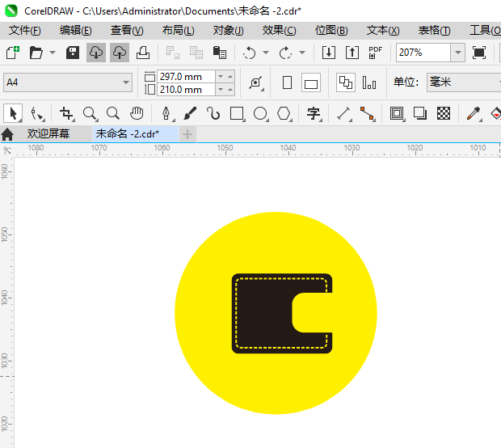Open the 文件(F) menu
Screen dimensions: 501x448
24,31
